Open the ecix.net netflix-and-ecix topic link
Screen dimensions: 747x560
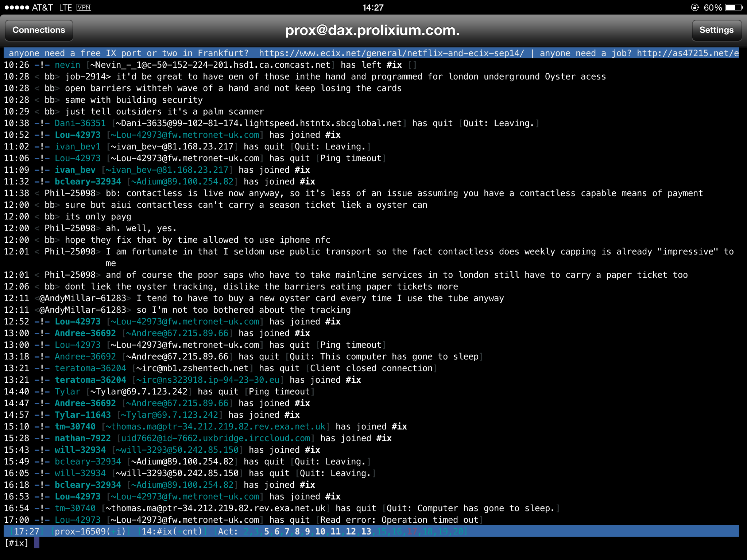[391, 53]
